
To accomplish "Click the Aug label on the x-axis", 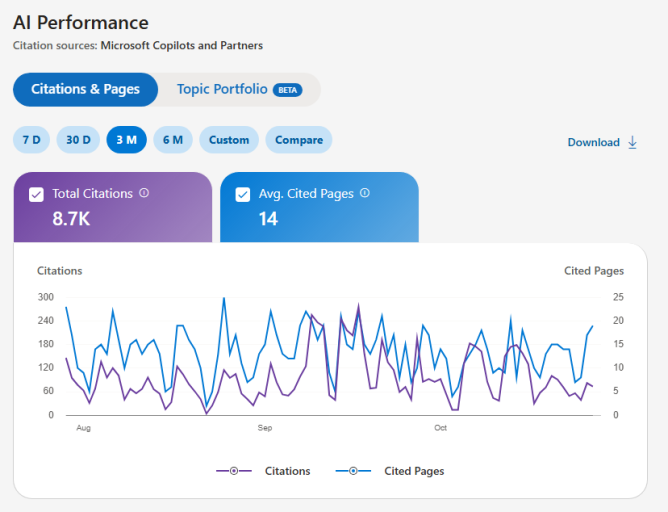I will point(84,428).
